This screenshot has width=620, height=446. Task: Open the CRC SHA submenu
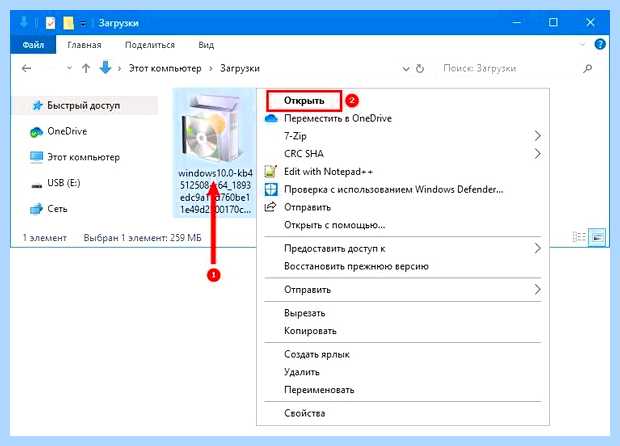point(403,154)
